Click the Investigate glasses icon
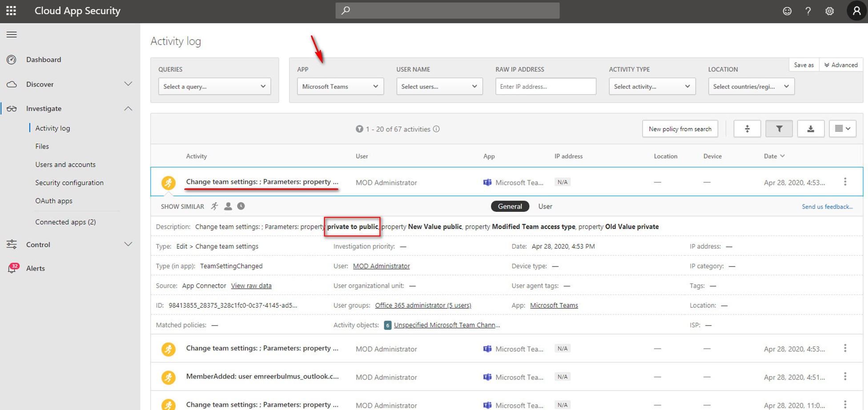Viewport: 868px width, 410px height. pyautogui.click(x=12, y=108)
